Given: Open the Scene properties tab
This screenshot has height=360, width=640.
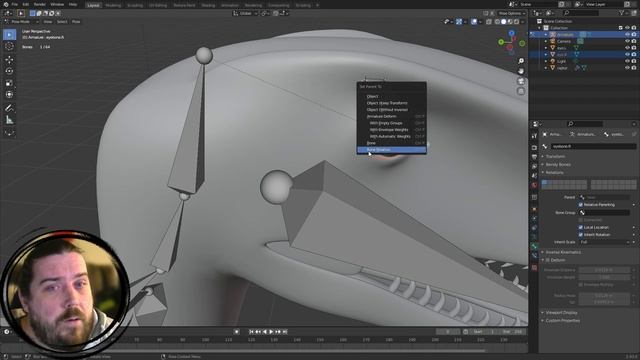Looking at the screenshot, I should 534,176.
